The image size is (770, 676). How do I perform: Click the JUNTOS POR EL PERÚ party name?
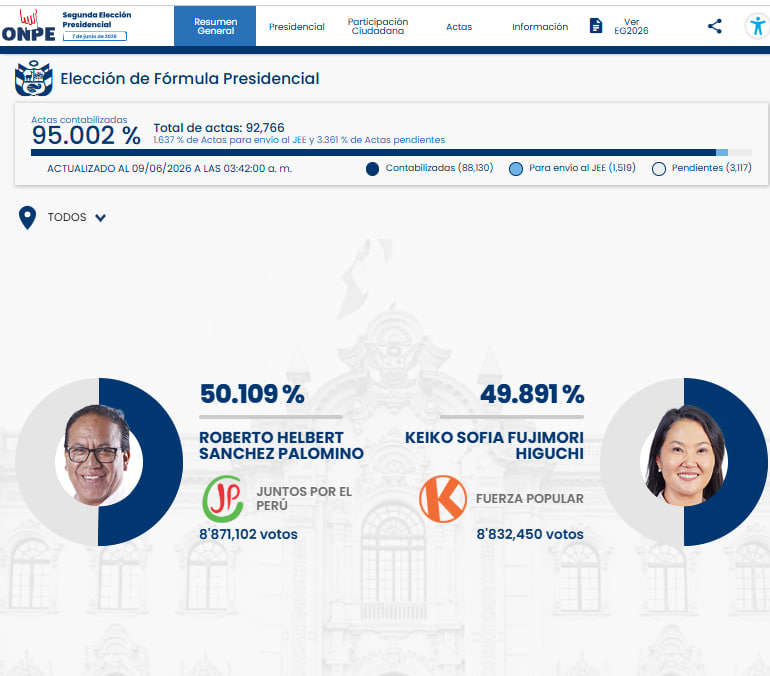304,498
